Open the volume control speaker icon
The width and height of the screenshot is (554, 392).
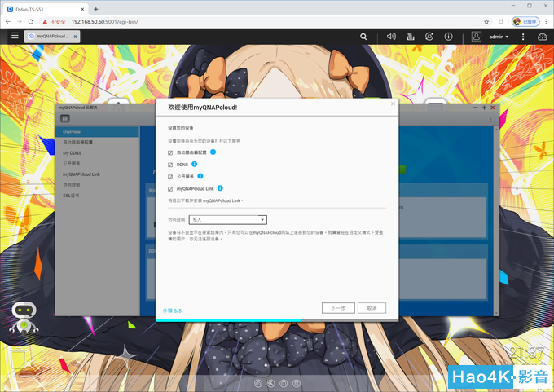[x=391, y=37]
